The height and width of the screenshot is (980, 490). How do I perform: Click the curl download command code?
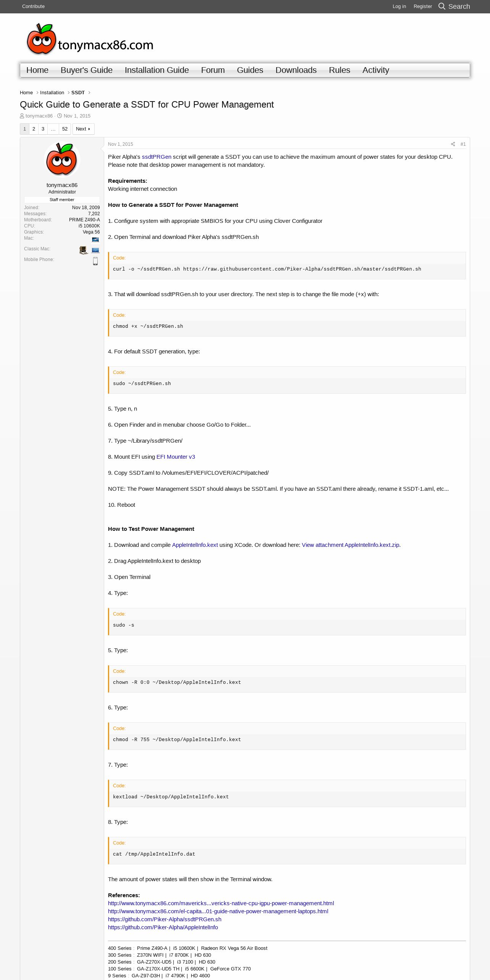267,269
